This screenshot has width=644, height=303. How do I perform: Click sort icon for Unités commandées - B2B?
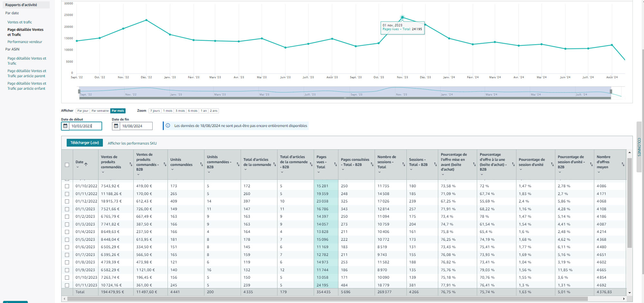[238, 164]
